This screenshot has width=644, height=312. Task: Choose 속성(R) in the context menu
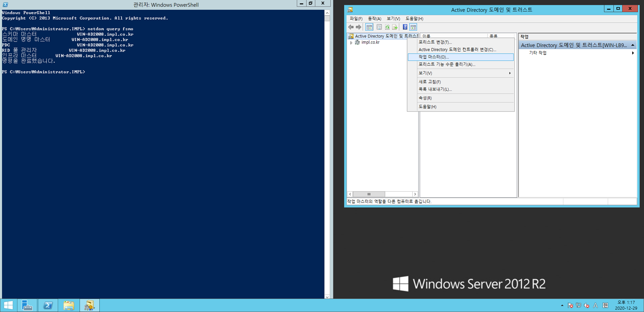(461, 98)
